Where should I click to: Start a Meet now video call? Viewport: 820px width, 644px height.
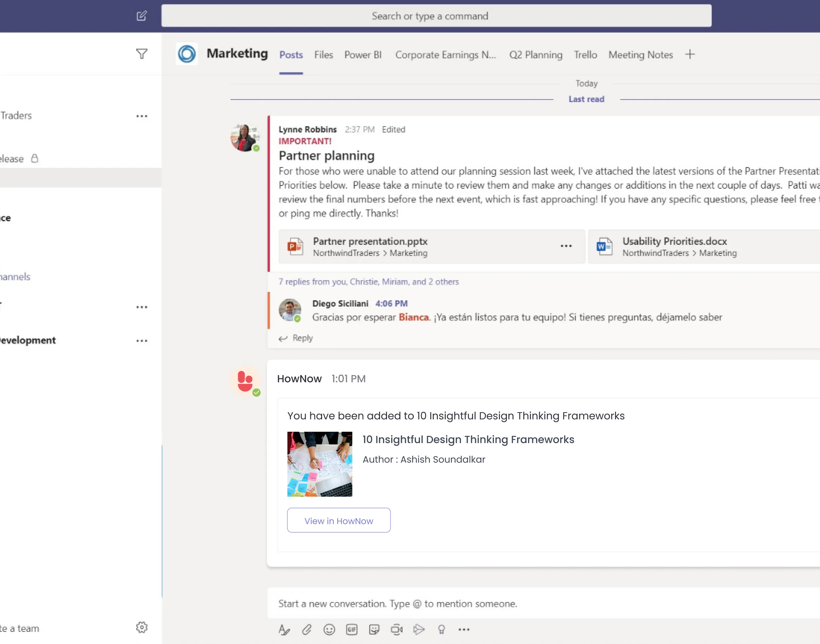pyautogui.click(x=397, y=629)
